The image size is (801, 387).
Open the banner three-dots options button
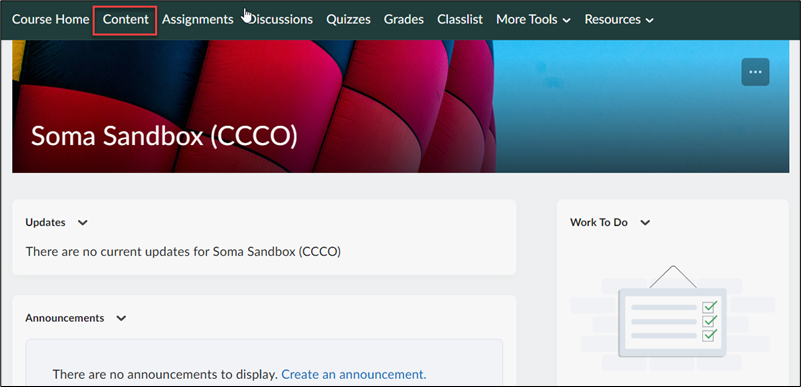[755, 72]
